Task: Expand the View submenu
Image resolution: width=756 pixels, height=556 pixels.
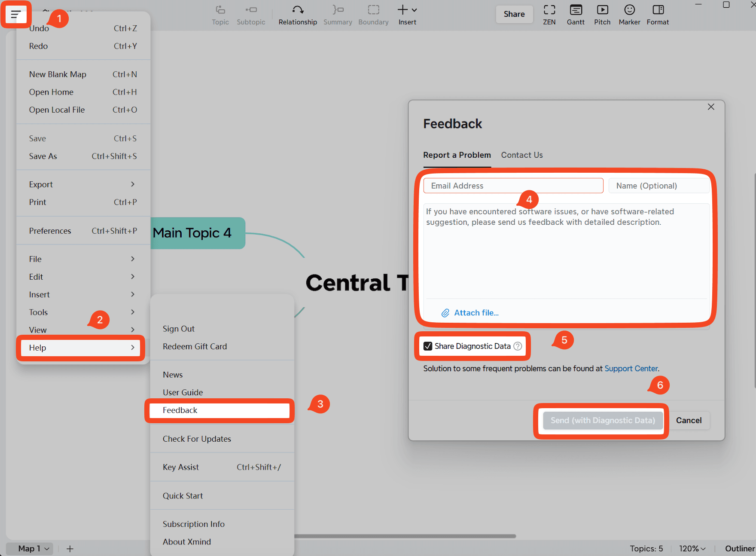Action: tap(83, 330)
